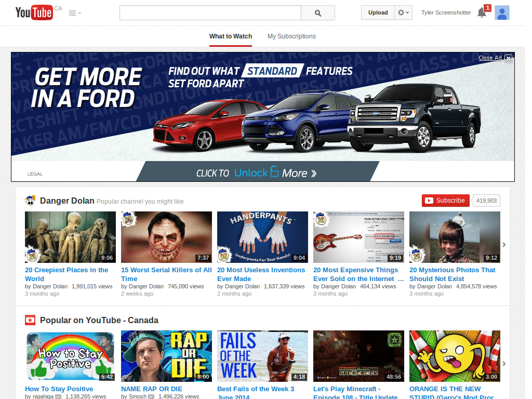Viewport: 532px width, 399px height.
Task: Select the What to Watch tab
Action: 231,36
